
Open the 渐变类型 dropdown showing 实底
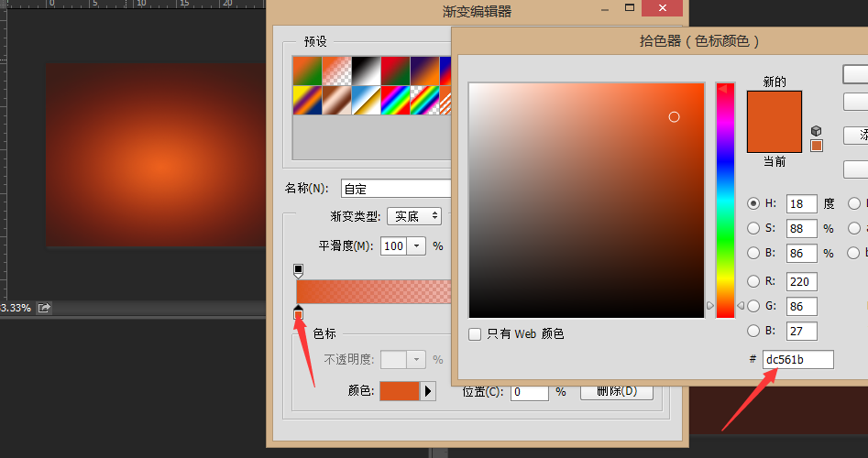(414, 216)
